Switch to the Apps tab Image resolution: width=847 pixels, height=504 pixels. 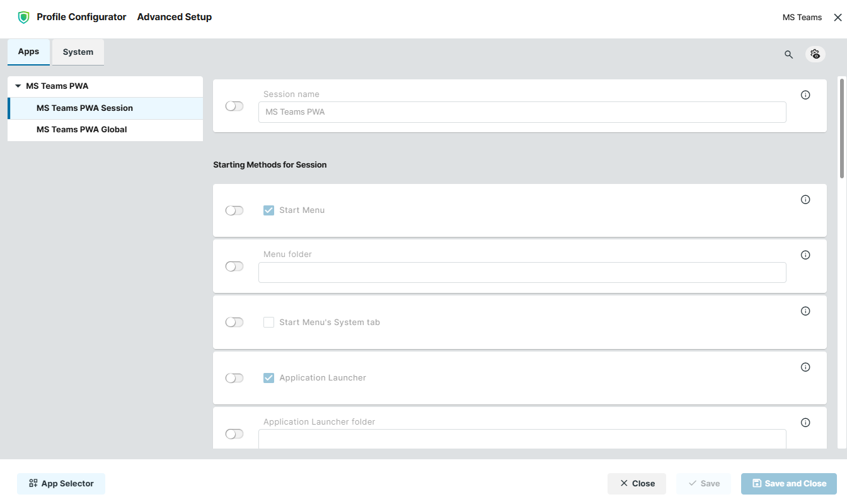tap(28, 52)
